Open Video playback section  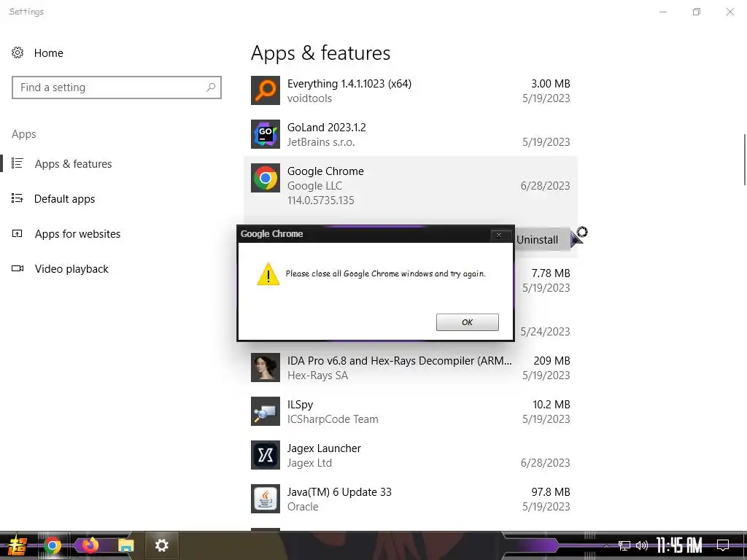point(71,269)
